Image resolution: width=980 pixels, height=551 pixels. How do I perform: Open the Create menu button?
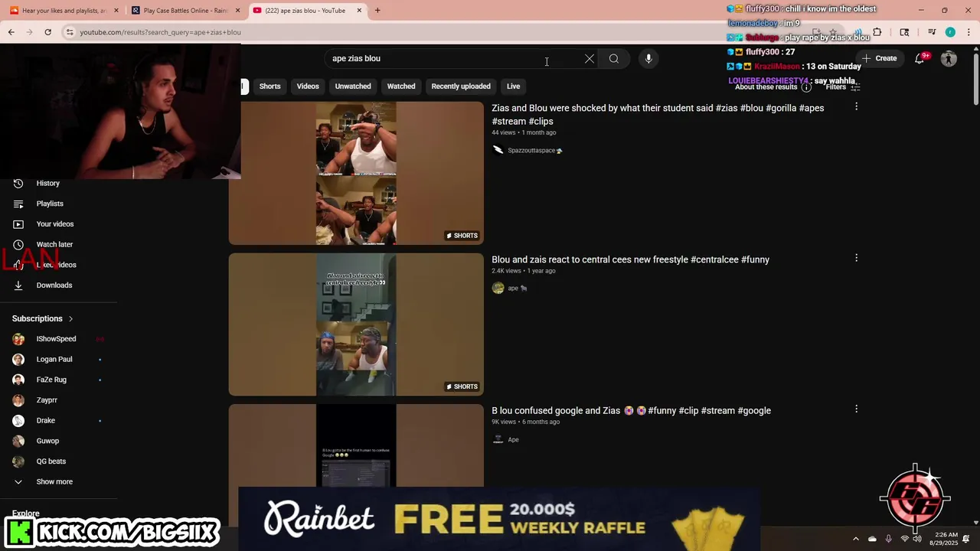[x=878, y=58]
